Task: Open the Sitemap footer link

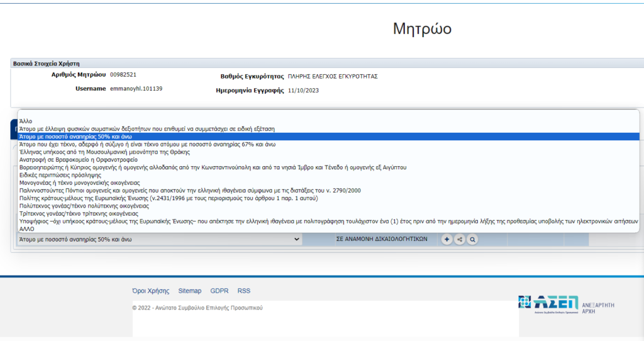Action: coord(190,291)
